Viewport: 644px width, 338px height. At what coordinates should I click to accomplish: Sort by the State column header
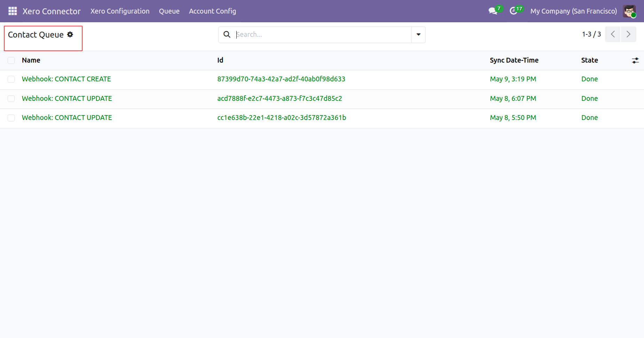590,60
